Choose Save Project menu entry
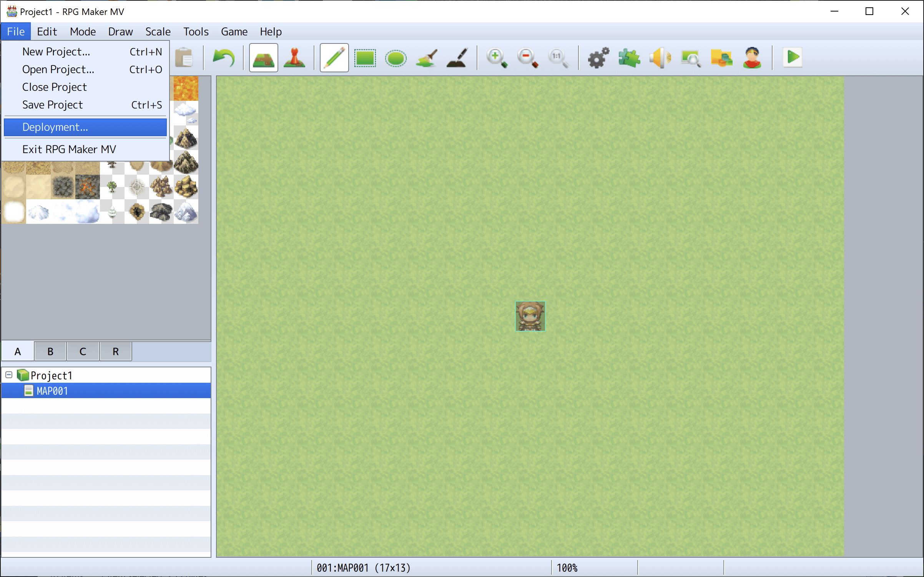Image resolution: width=924 pixels, height=577 pixels. click(x=85, y=105)
